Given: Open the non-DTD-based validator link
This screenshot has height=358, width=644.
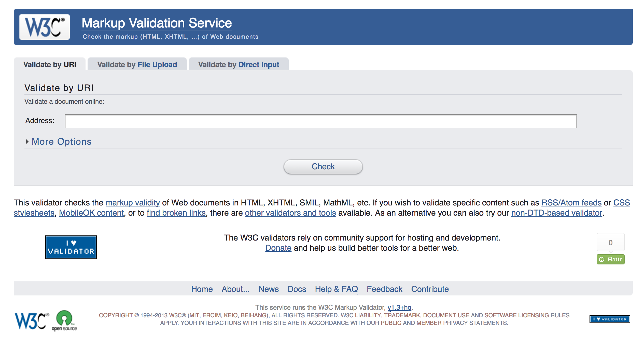Looking at the screenshot, I should [557, 213].
